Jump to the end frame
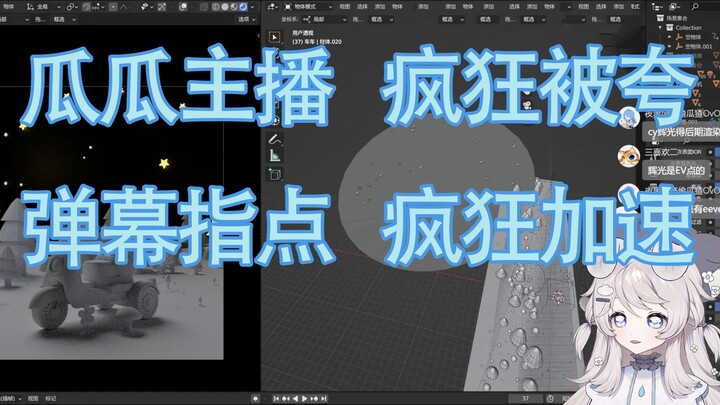720x405 pixels. [324, 398]
